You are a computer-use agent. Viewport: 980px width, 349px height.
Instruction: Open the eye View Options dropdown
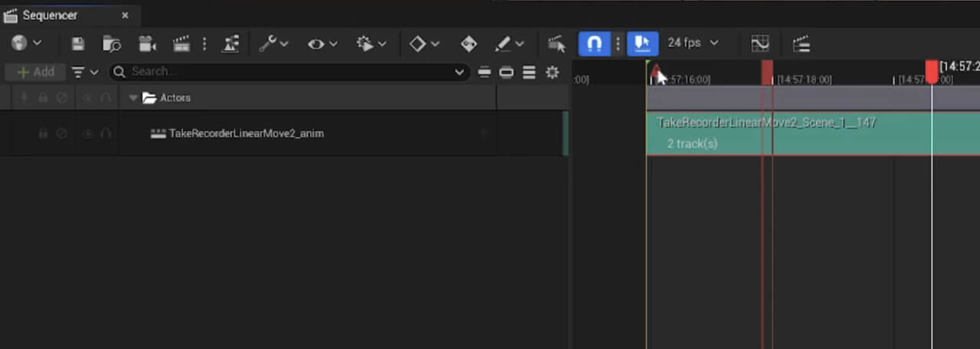(322, 44)
